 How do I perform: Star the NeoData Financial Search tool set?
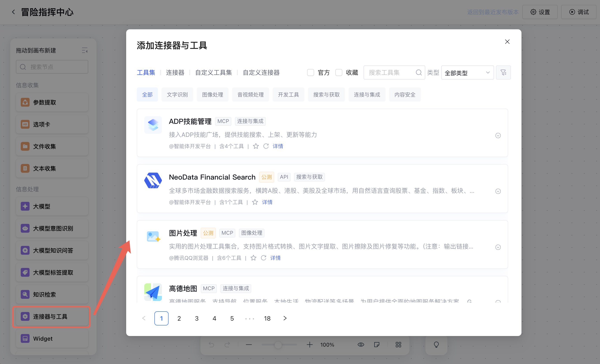255,202
